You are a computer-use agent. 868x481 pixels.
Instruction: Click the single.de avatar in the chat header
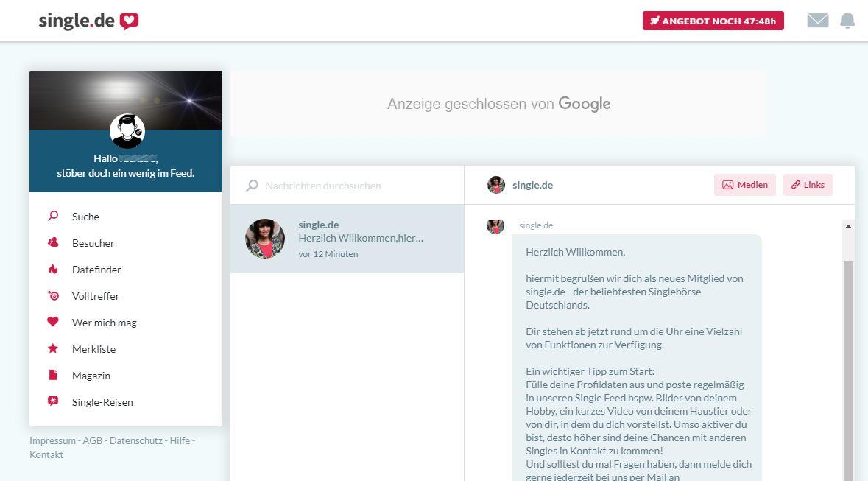point(496,185)
